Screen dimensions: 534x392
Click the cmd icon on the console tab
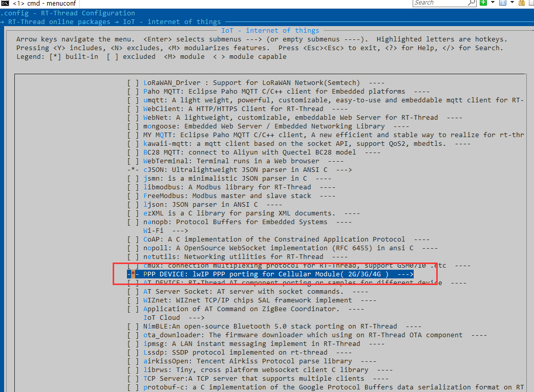click(5, 3)
